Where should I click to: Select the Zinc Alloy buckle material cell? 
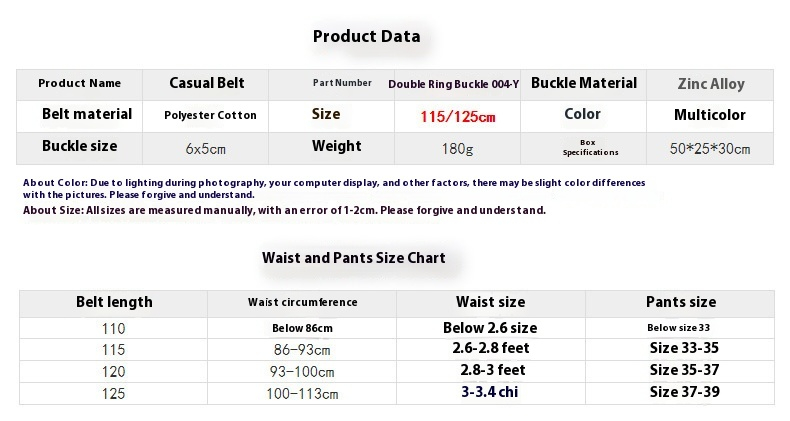tap(710, 84)
